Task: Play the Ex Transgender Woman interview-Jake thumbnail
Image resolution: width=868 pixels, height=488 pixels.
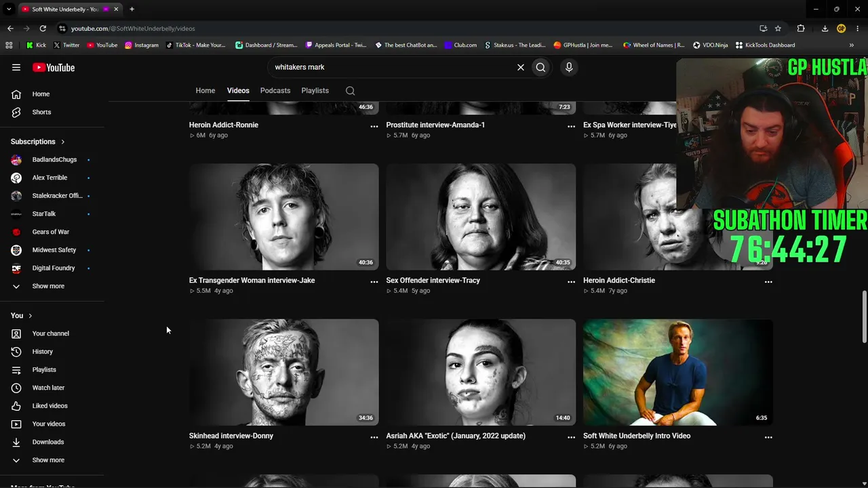Action: point(284,217)
